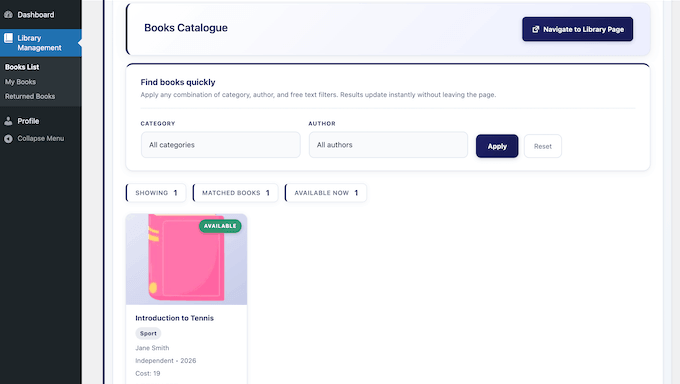The height and width of the screenshot is (384, 680).
Task: Open Library Management menu item
Action: pos(41,43)
